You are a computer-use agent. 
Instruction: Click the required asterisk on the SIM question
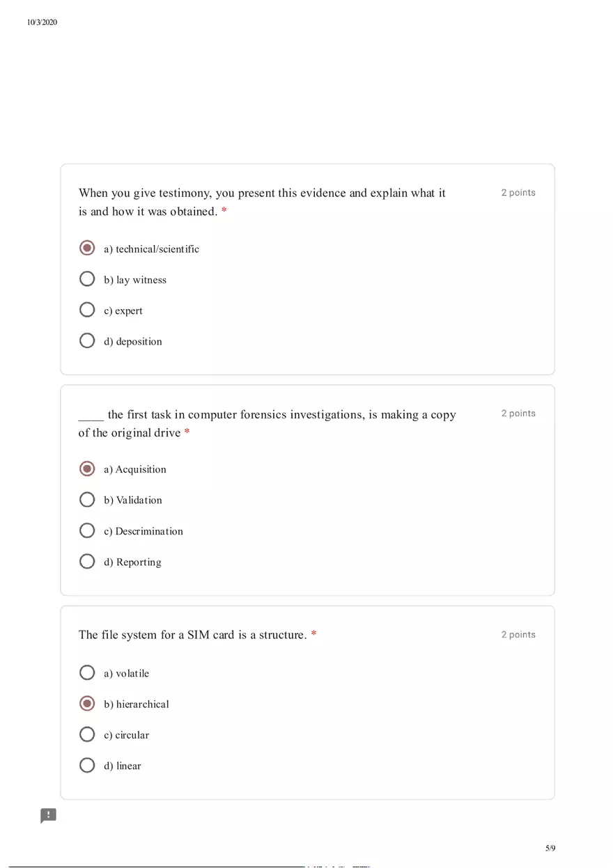point(313,634)
